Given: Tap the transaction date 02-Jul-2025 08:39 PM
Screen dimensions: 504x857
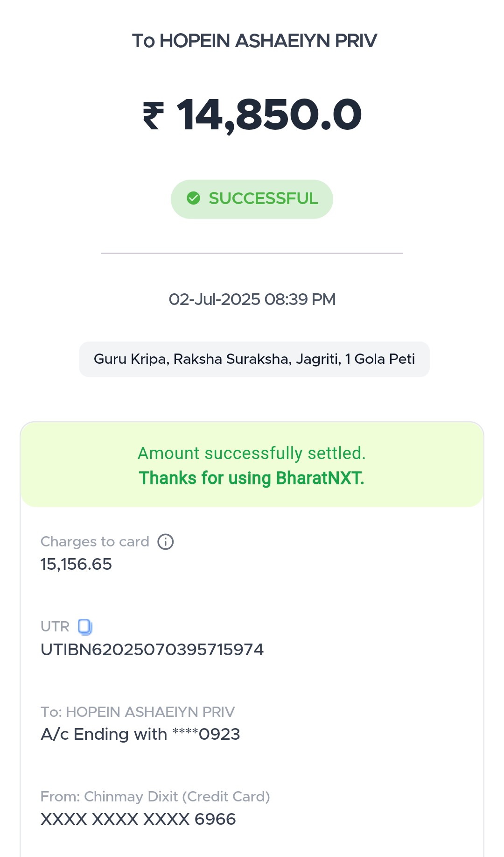Looking at the screenshot, I should click(x=252, y=299).
